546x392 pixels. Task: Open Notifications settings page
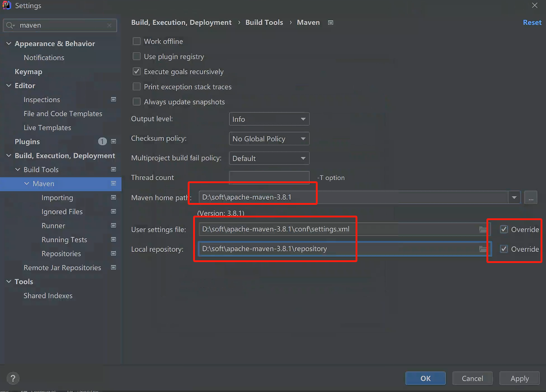44,58
